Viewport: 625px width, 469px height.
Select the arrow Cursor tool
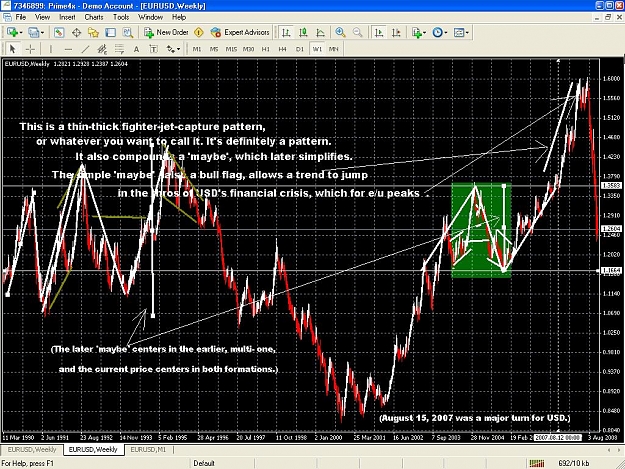tap(12, 49)
